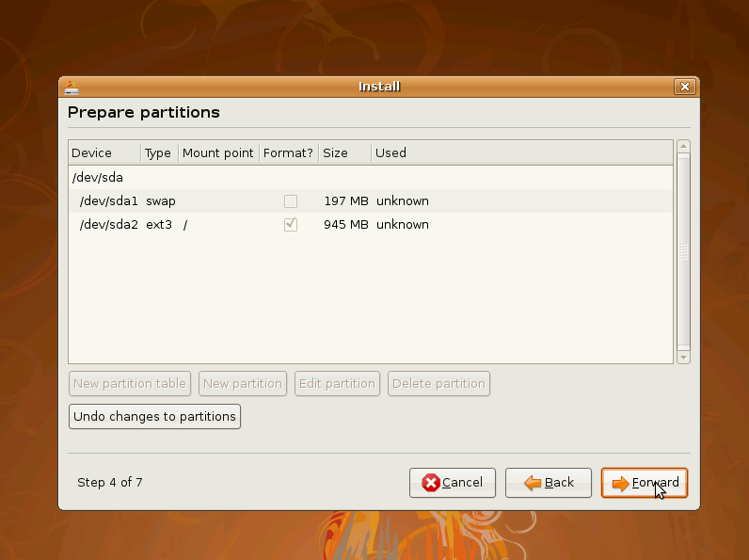Click the Edit partition button
The image size is (749, 560).
coord(337,384)
